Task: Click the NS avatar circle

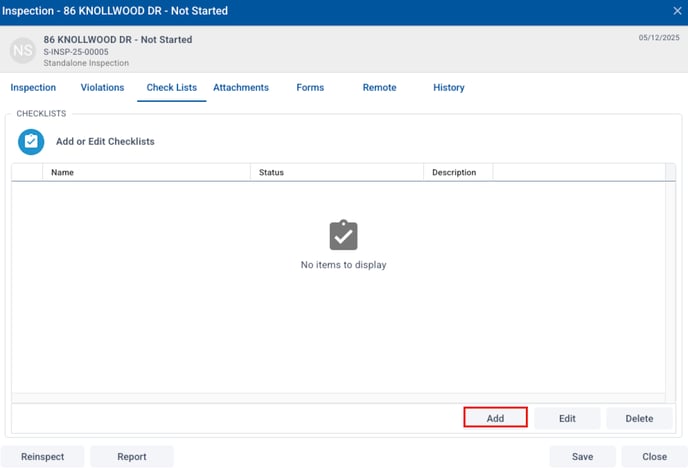Action: click(23, 50)
